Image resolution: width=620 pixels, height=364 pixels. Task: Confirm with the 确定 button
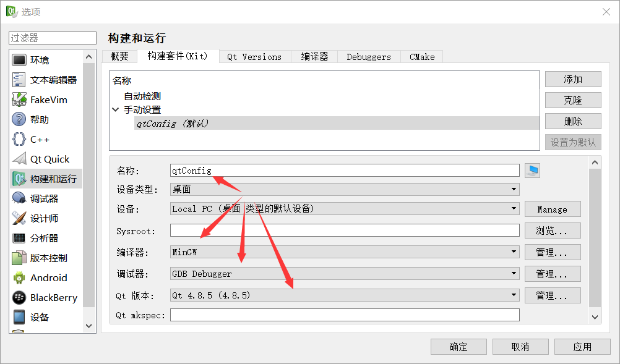[459, 347]
